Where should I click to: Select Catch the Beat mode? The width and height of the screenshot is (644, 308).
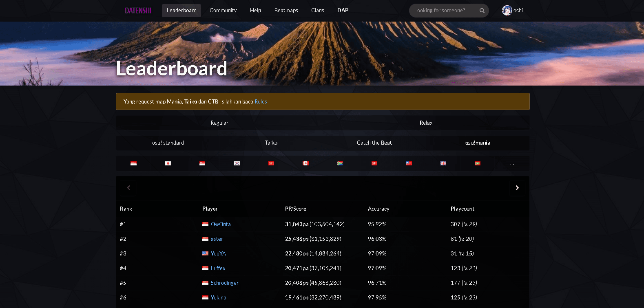click(374, 143)
